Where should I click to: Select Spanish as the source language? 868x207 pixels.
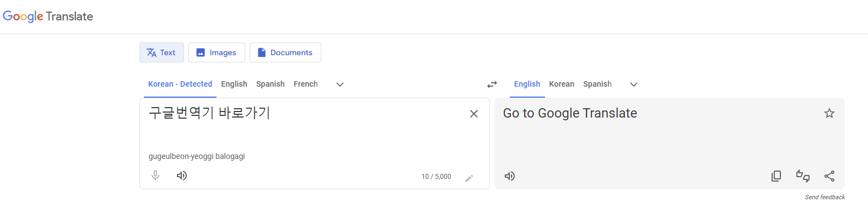[x=271, y=84]
